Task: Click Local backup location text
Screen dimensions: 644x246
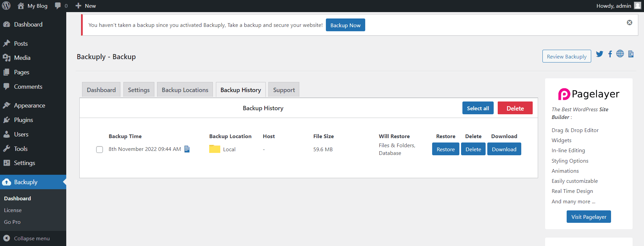Action: pos(229,149)
